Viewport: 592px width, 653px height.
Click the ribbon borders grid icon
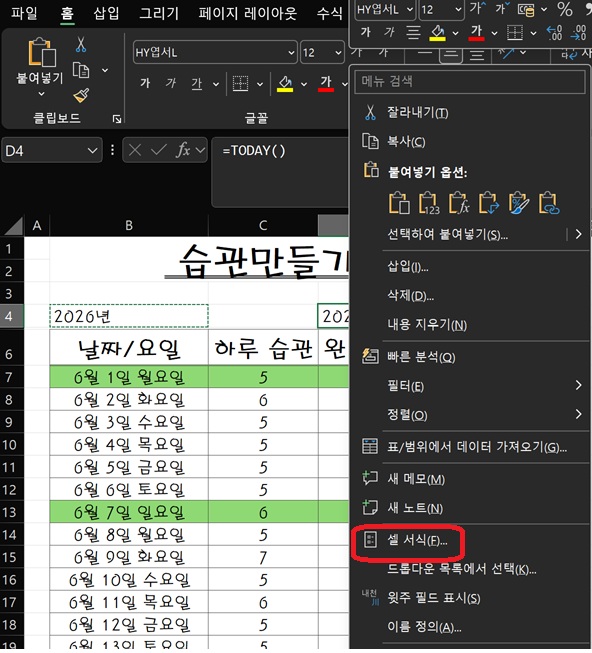coord(240,84)
